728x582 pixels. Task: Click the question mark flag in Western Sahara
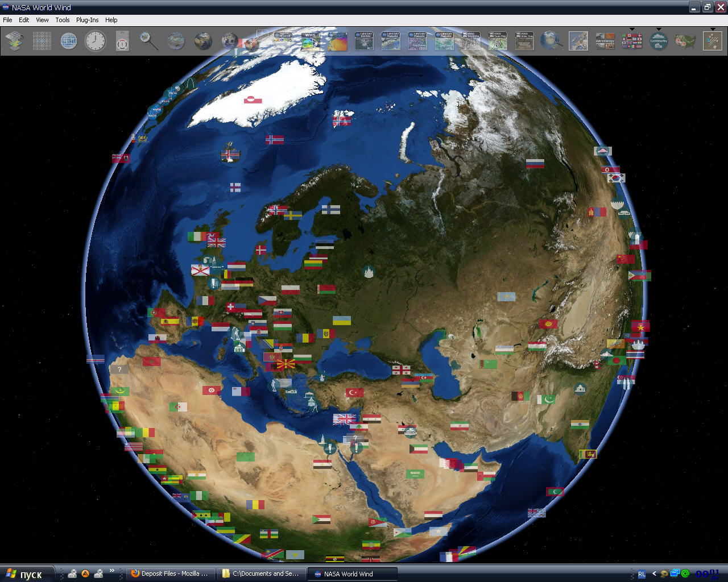point(119,369)
